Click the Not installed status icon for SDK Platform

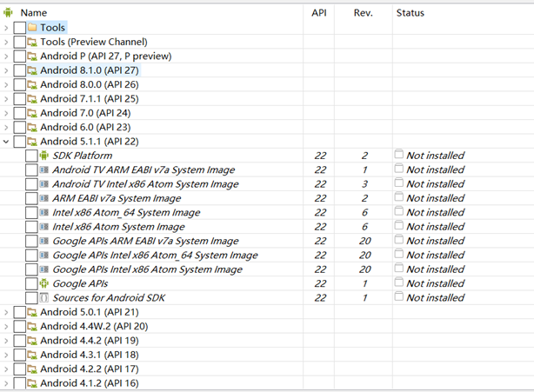point(399,155)
